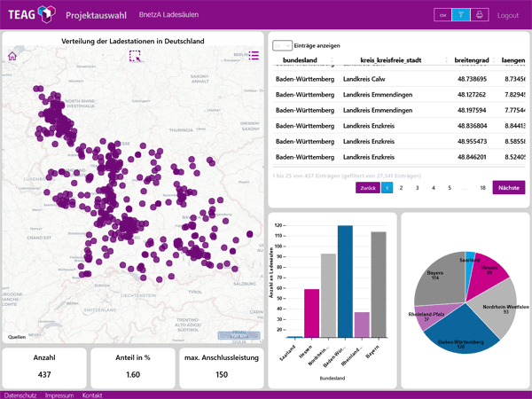Activate the rectangle selection tool on map
This screenshot has width=532, height=399.
(x=135, y=56)
